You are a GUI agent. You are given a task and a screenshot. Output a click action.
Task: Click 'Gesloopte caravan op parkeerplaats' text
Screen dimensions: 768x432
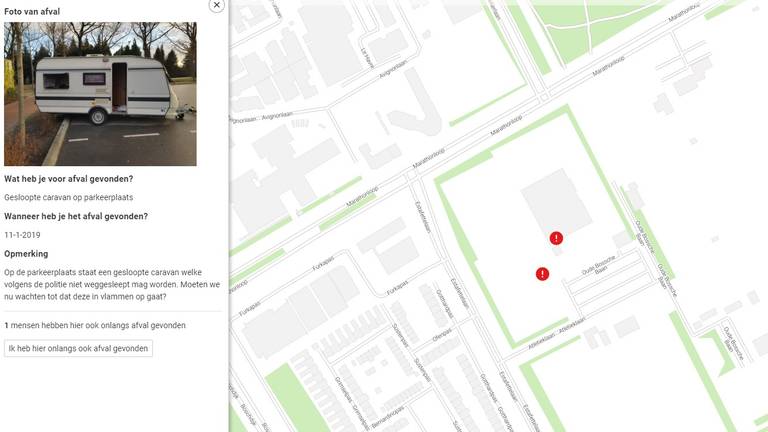tap(68, 198)
